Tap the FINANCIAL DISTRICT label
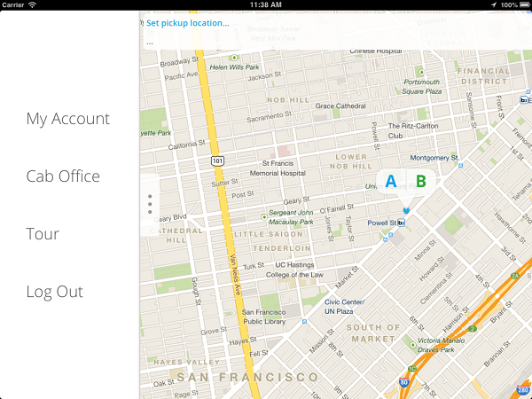 (x=484, y=76)
